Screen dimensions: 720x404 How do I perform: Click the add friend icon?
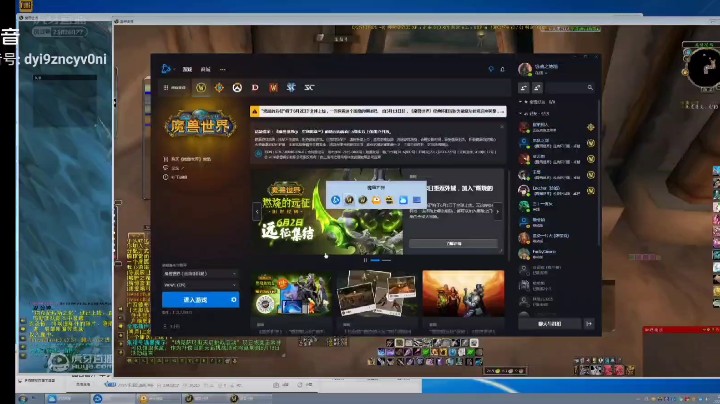pyautogui.click(x=523, y=87)
